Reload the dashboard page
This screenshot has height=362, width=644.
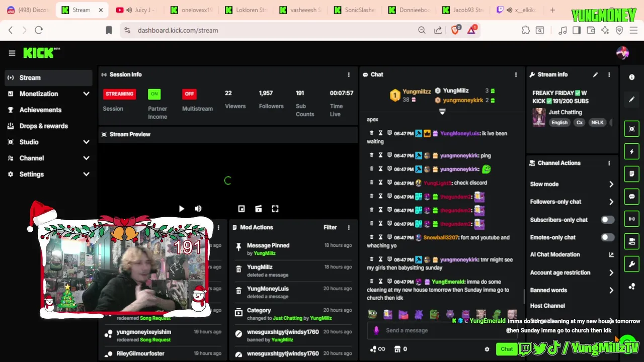click(39, 30)
